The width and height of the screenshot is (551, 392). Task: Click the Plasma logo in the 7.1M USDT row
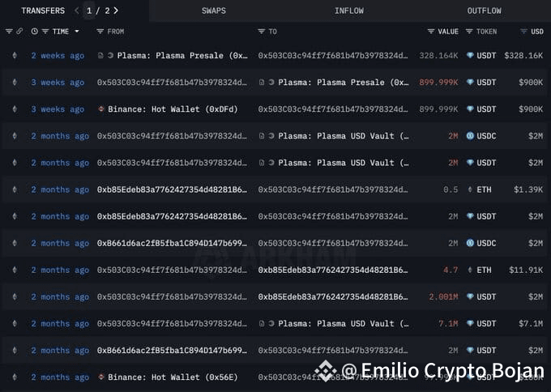click(x=271, y=323)
